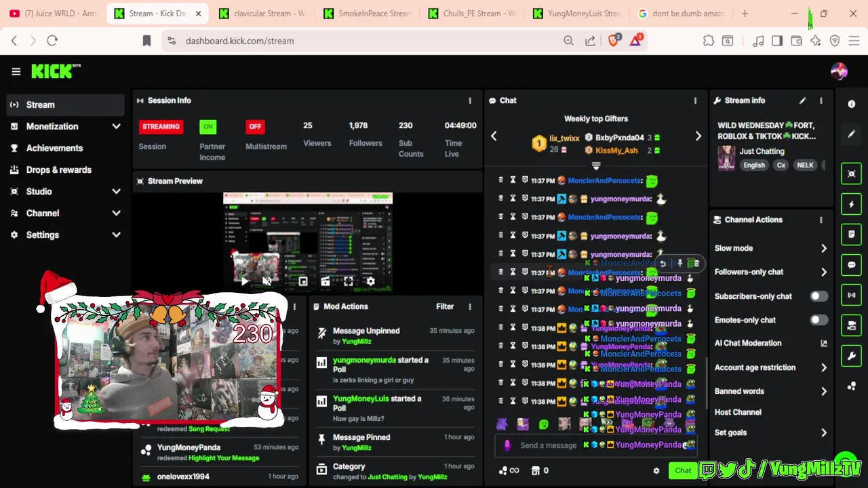Screen dimensions: 868x488
Task: Click the chat bubble icon in right sidebar
Action: 852,265
